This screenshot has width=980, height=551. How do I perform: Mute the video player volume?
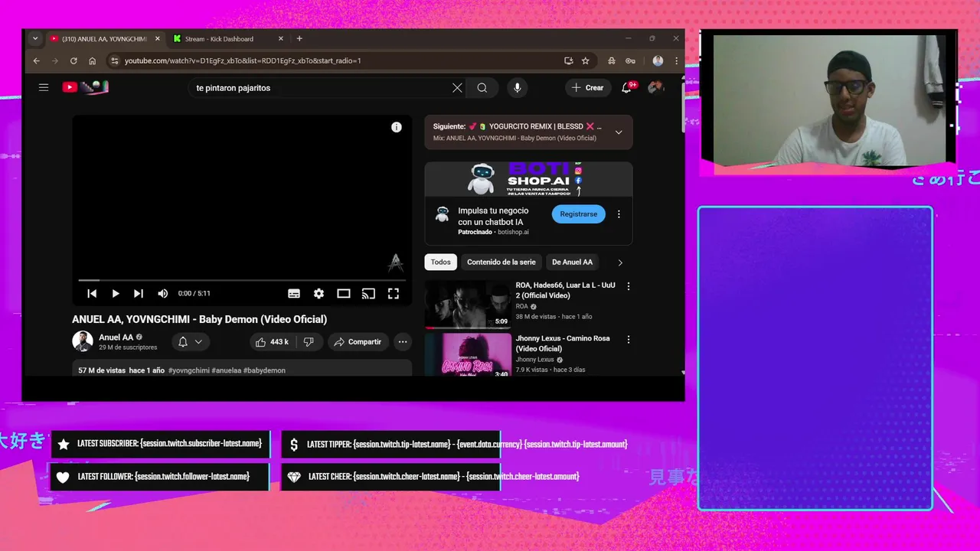162,293
